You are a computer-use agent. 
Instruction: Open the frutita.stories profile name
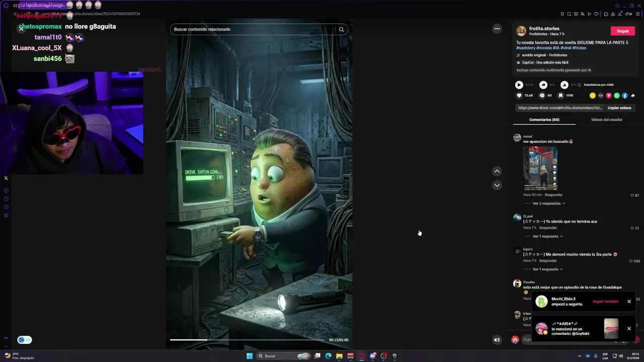click(544, 29)
